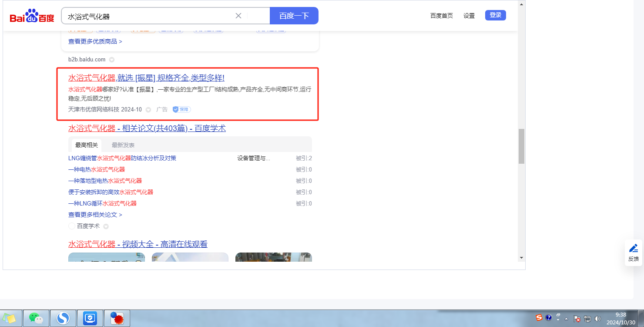Switch to the 最新发表 tab
The width and height of the screenshot is (644, 327).
tap(123, 145)
